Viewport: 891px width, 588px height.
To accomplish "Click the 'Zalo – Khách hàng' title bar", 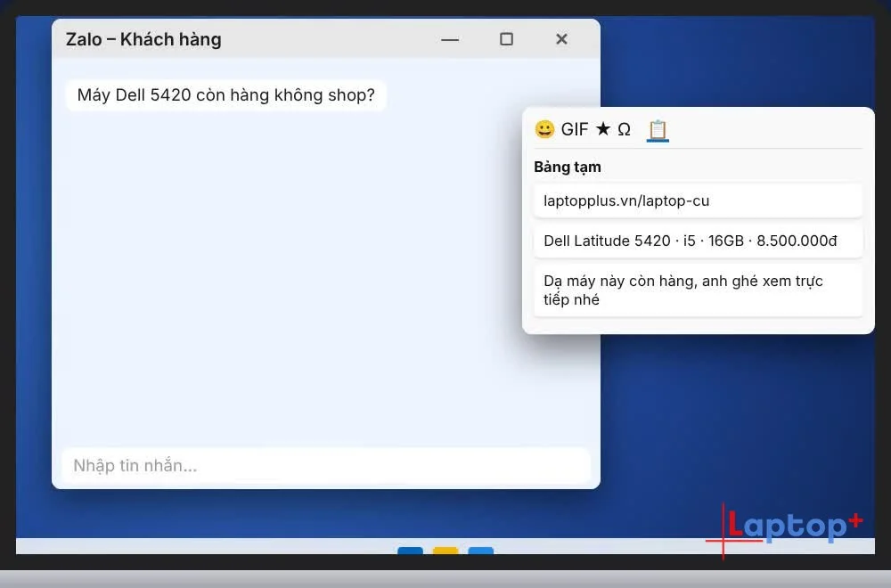I will (x=325, y=38).
